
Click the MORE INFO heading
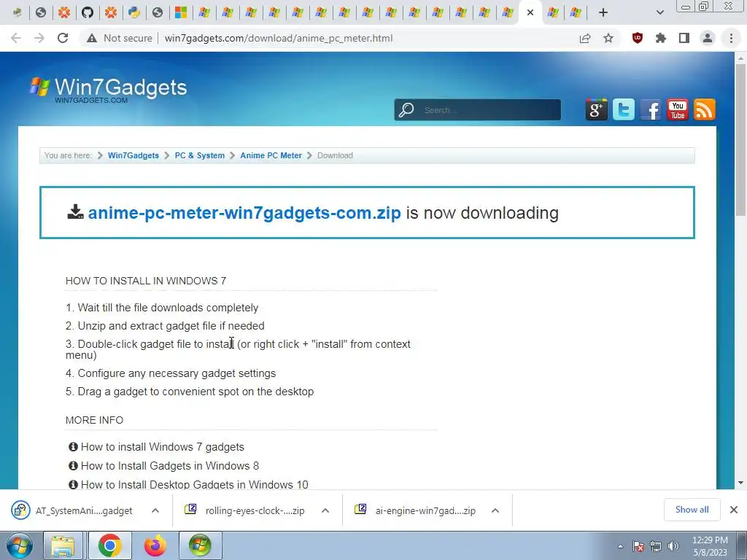pyautogui.click(x=94, y=421)
